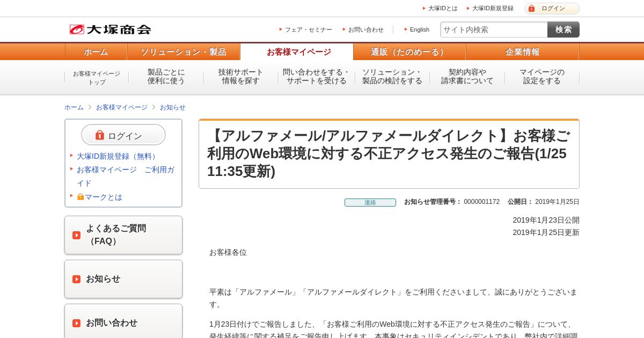The width and height of the screenshot is (644, 338).
Task: Open 技術サポート情報を探す submenu
Action: pyautogui.click(x=241, y=77)
